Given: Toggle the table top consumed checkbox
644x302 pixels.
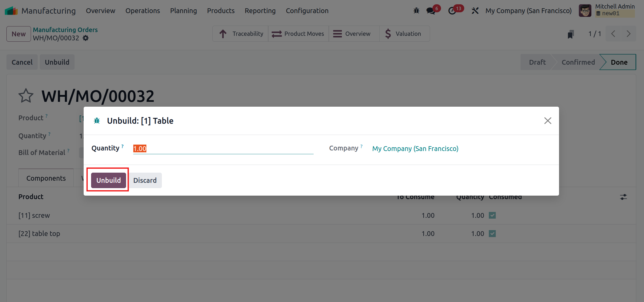Looking at the screenshot, I should tap(492, 234).
